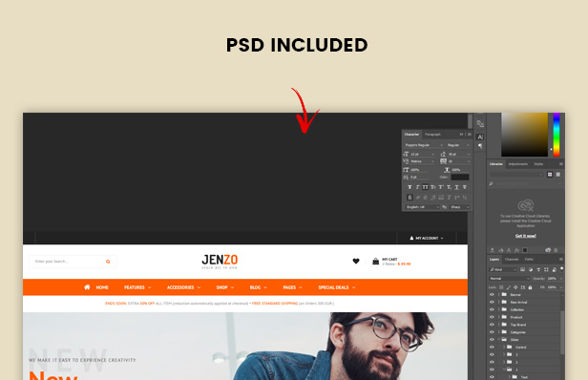Click the shape layer filter icon
Screen dimensions: 588x380
[x=546, y=269]
